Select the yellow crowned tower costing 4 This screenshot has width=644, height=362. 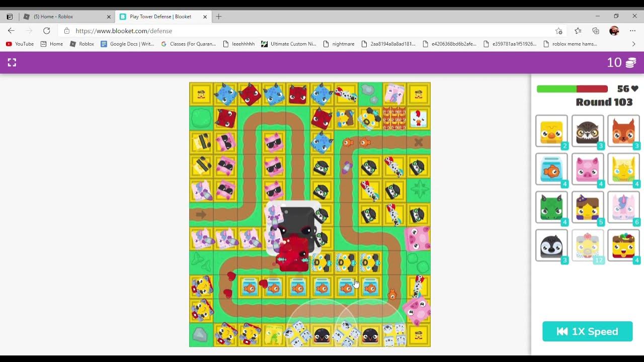point(623,169)
